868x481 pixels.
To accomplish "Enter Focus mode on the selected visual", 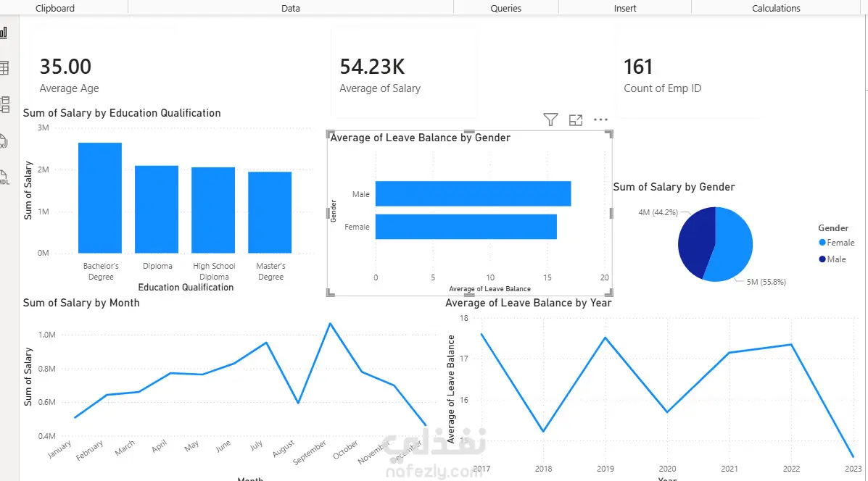I will 576,120.
